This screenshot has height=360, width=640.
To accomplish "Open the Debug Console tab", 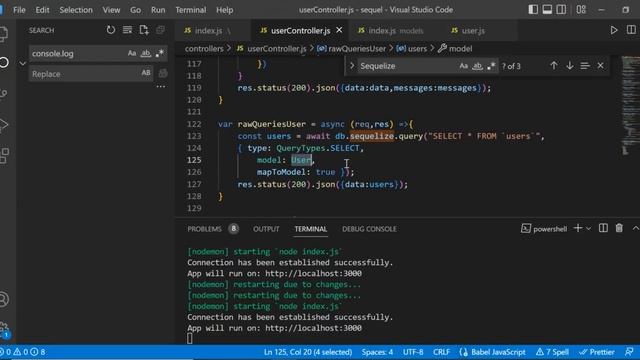I will point(369,229).
